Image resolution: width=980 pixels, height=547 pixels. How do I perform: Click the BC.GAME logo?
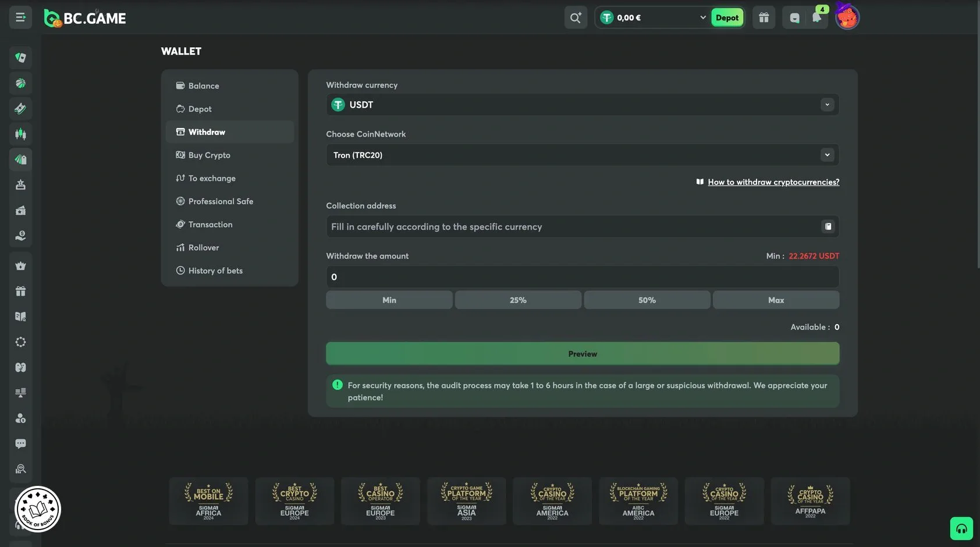pos(85,18)
